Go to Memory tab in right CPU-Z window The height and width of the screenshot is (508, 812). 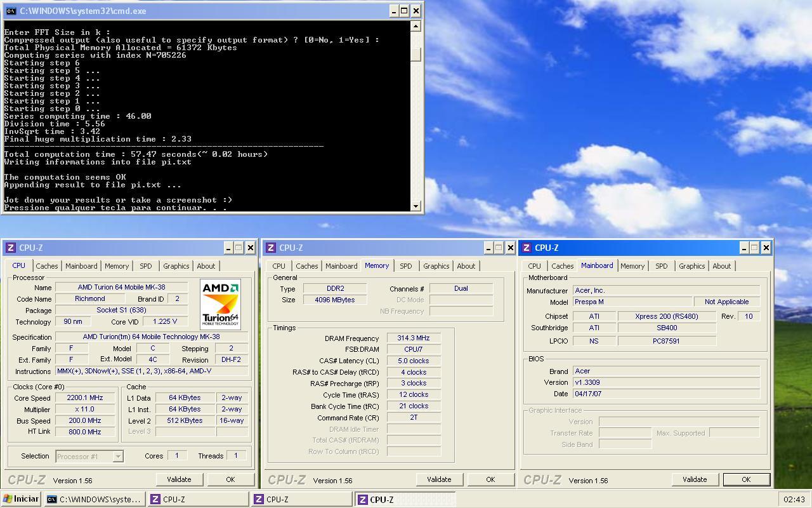[x=632, y=266]
